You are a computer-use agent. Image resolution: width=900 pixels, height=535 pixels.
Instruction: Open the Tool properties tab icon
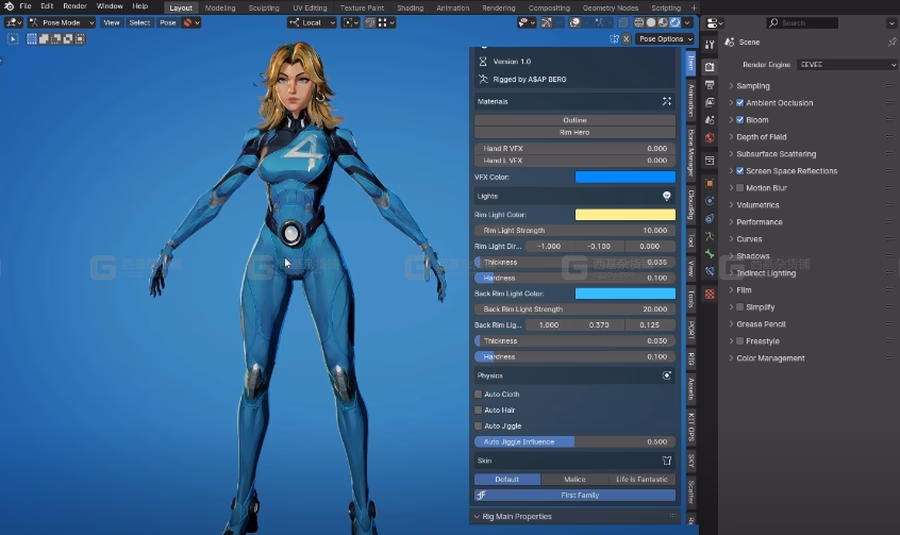tap(710, 44)
